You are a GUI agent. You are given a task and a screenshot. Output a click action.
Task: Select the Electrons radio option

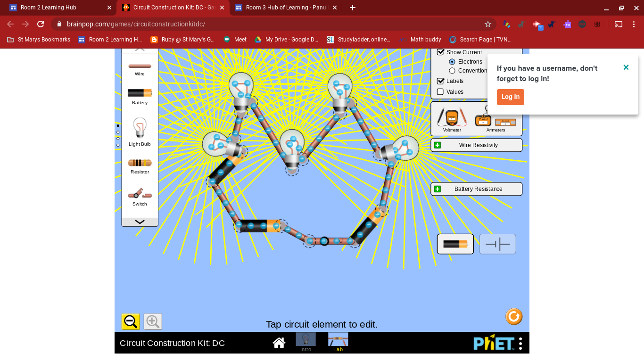point(452,62)
